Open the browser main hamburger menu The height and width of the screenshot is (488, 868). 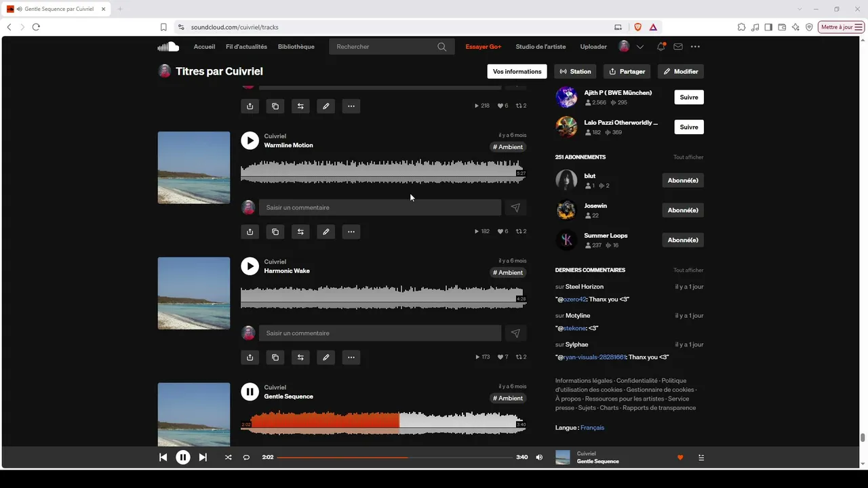pos(859,27)
